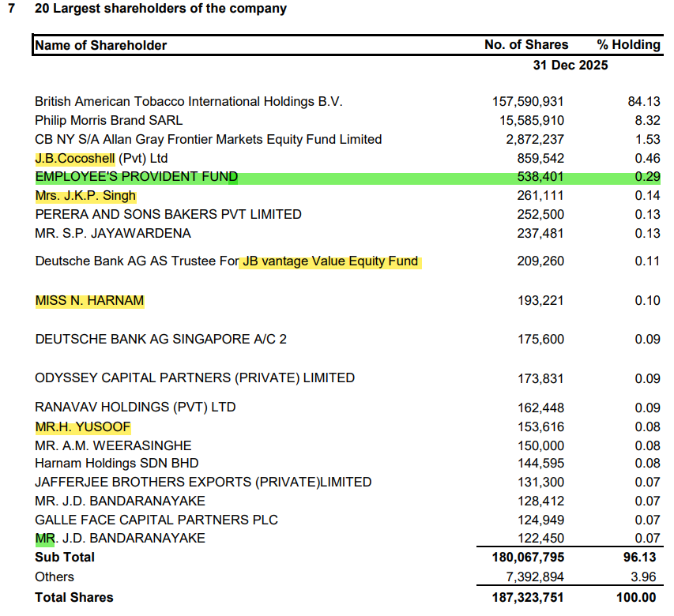Click the share count 150,000

(540, 445)
